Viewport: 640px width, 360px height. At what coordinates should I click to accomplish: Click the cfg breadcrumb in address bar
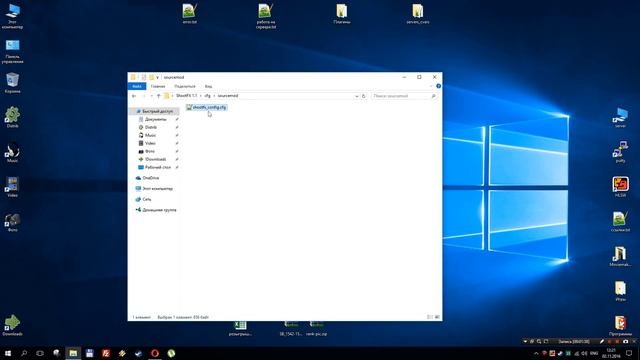pos(207,96)
